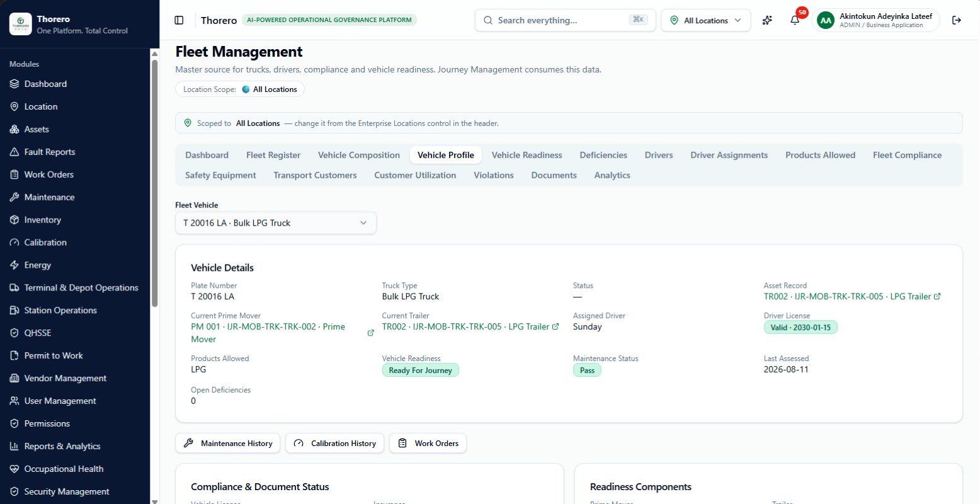The image size is (980, 504).
Task: Open the Violations tab
Action: tap(494, 175)
